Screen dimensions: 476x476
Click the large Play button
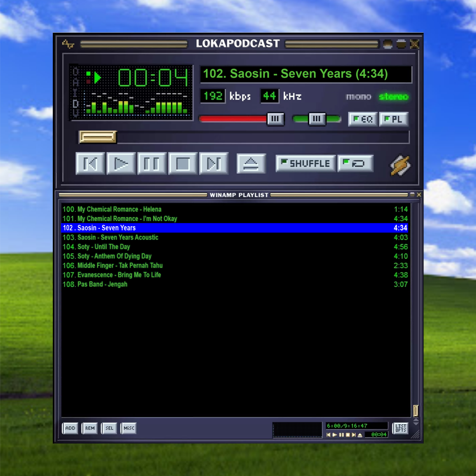[x=121, y=164]
